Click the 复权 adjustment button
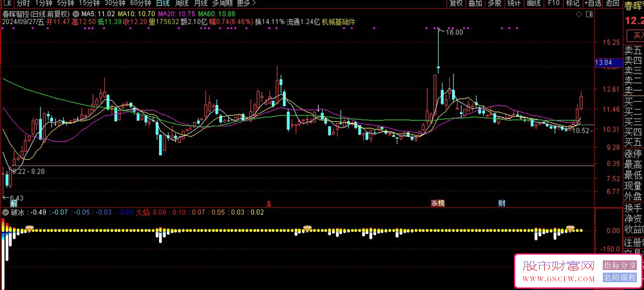Viewport: 644px width, 290px height. 457,3
